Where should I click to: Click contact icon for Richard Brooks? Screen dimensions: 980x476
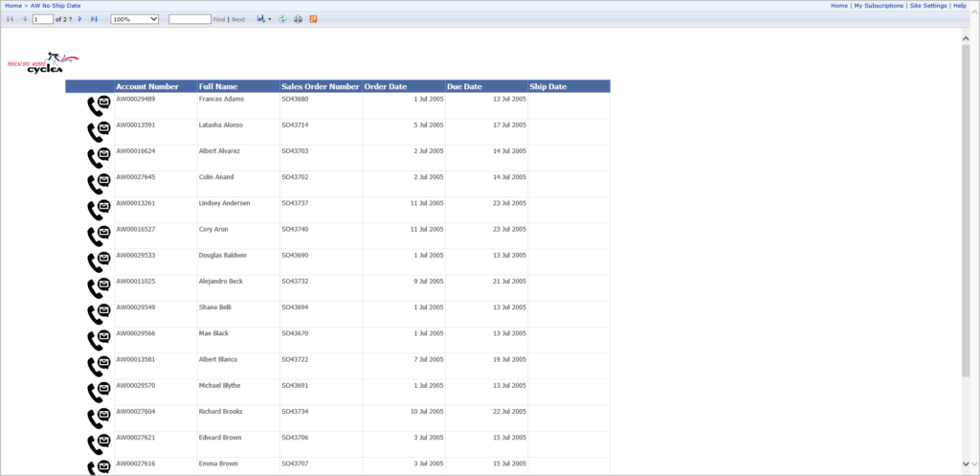coord(99,419)
